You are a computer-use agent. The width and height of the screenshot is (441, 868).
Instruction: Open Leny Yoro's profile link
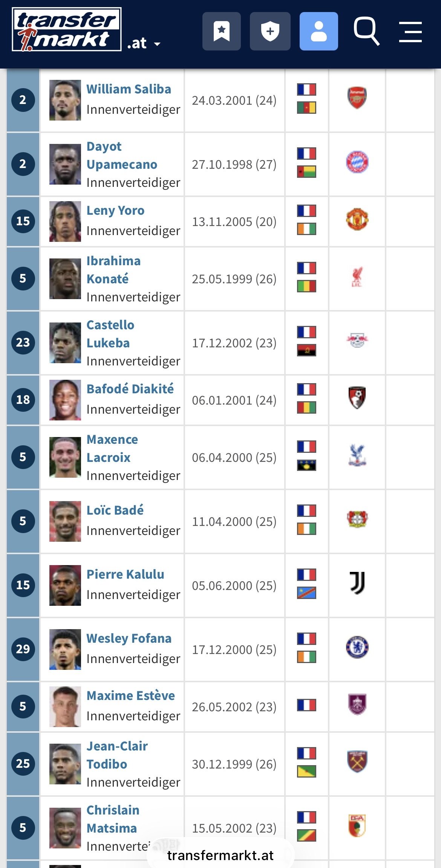pos(115,211)
